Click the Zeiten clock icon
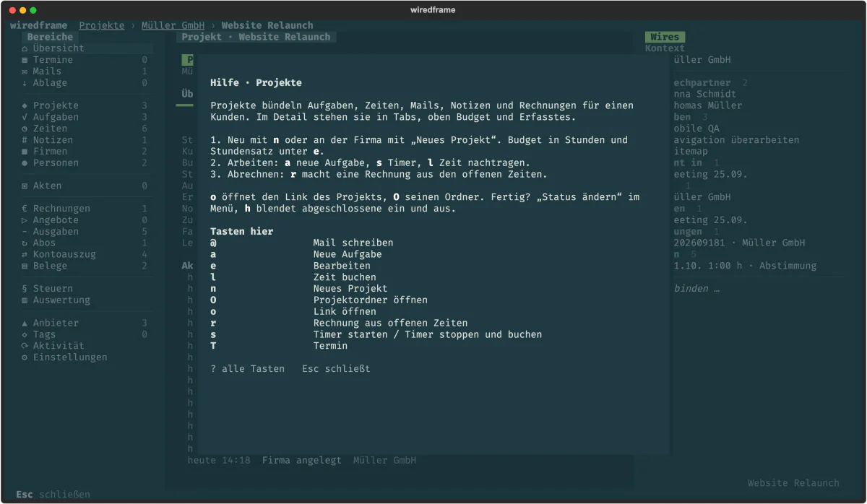867x504 pixels. tap(25, 129)
